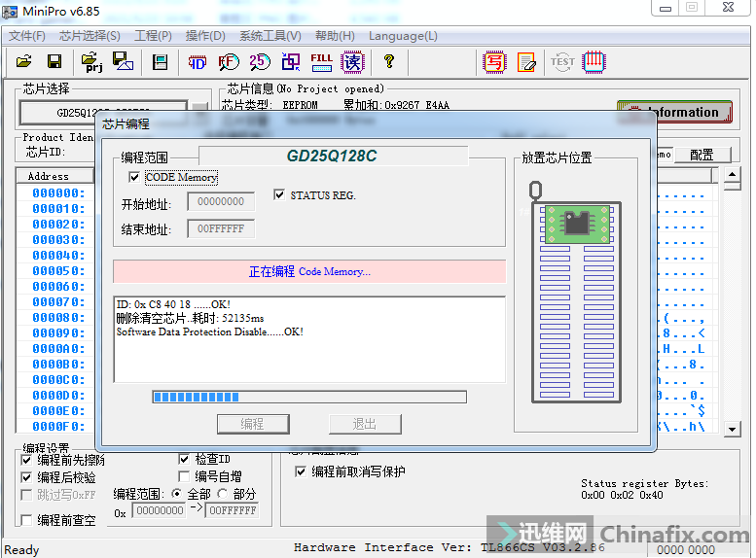Select address row 000080:

point(58,318)
